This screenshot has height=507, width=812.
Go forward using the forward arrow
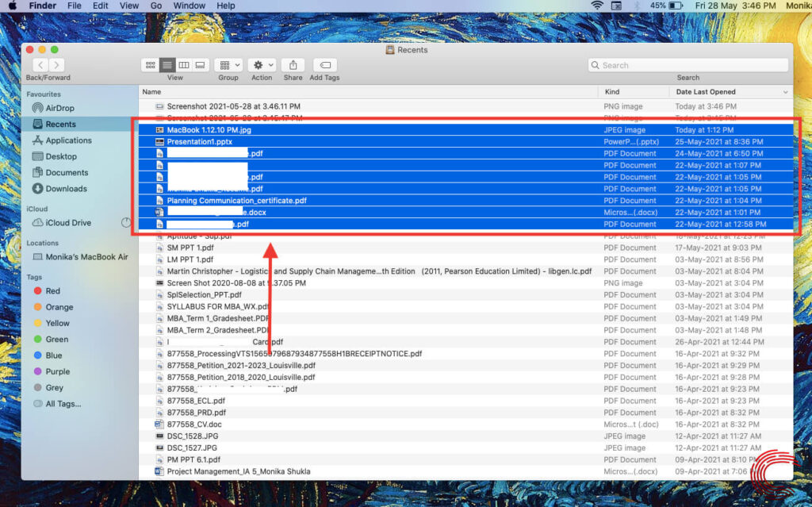click(56, 65)
